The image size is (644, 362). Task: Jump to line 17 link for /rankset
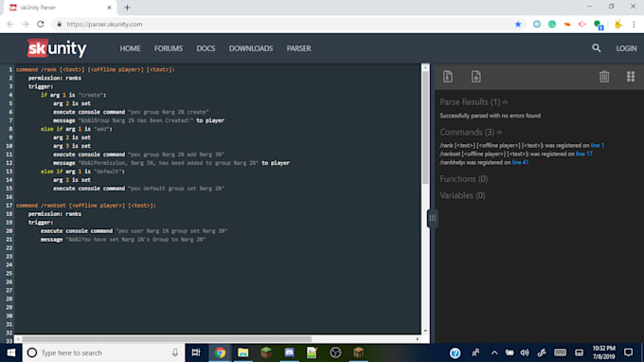(584, 154)
